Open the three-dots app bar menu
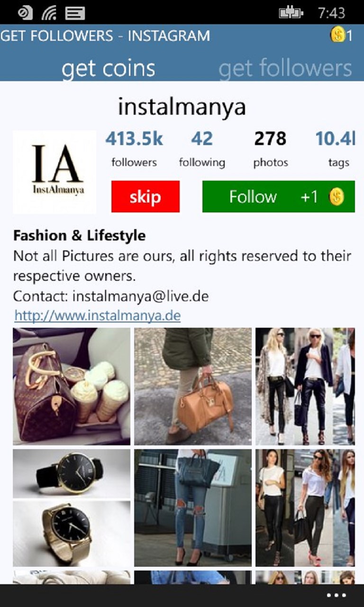 pyautogui.click(x=336, y=595)
